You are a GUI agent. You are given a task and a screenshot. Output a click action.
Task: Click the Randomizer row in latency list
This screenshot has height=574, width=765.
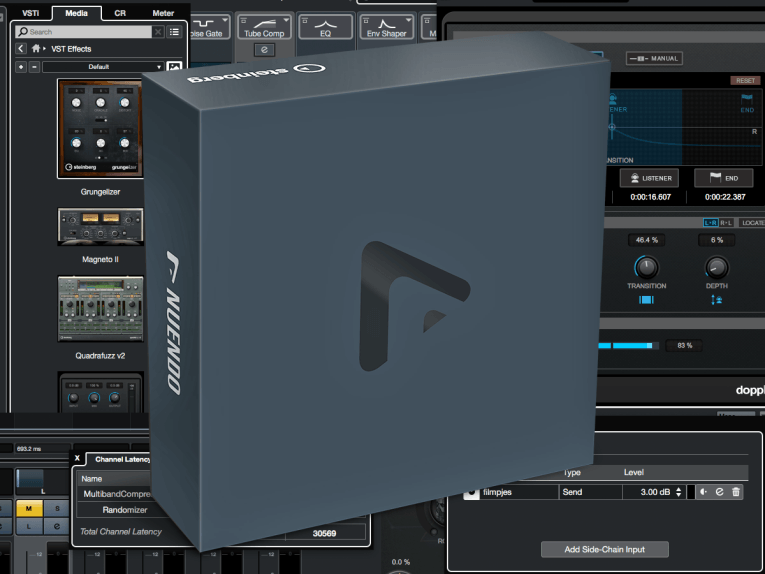coord(125,510)
